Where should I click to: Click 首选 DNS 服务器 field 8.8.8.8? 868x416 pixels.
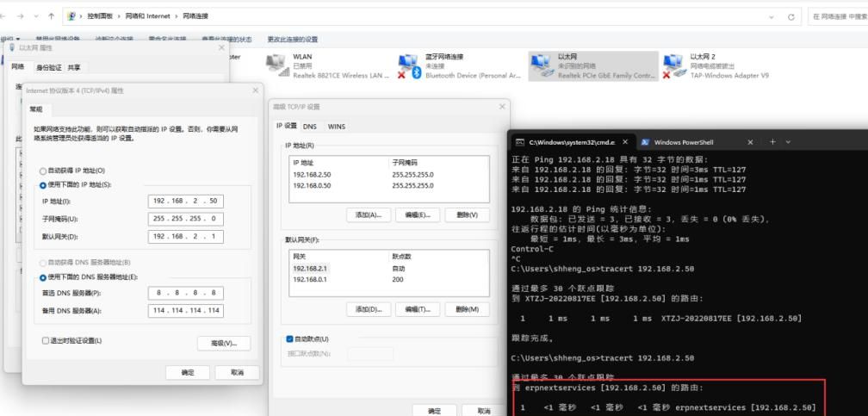click(x=185, y=293)
